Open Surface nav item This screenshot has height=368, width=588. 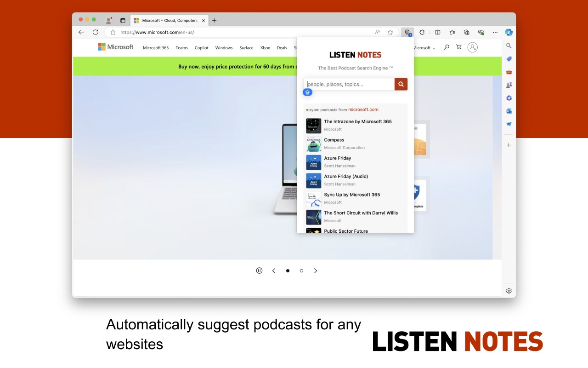click(246, 48)
